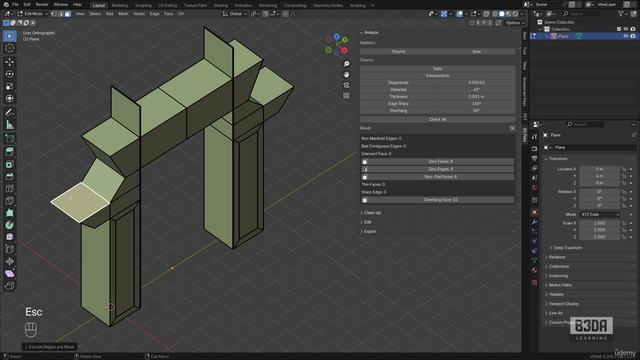Select the Select Box tool

click(10, 36)
